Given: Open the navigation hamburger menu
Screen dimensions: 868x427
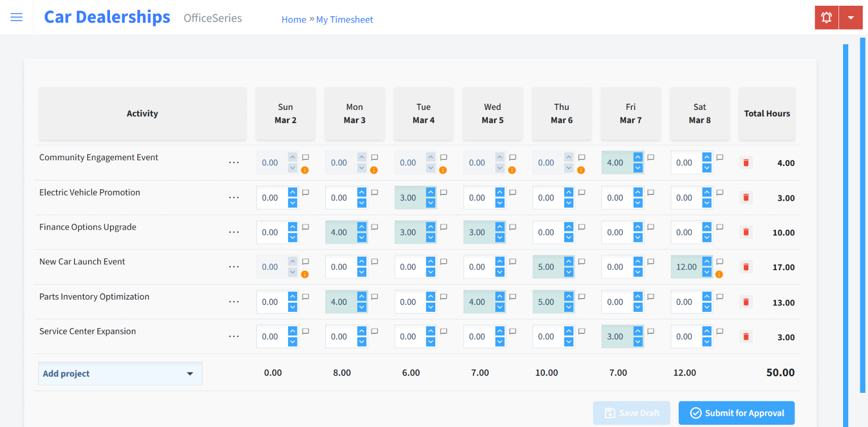Looking at the screenshot, I should click(x=16, y=17).
